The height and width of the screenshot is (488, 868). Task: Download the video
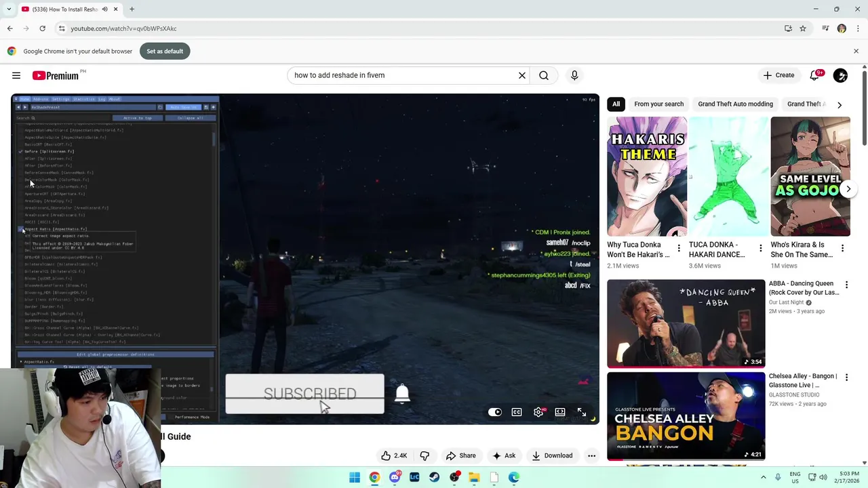pos(552,455)
